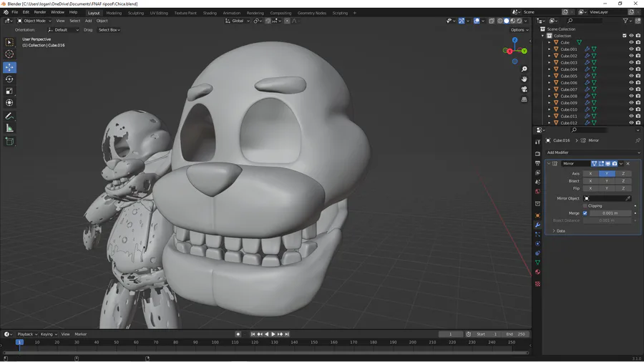Open the Physics properties tab
This screenshot has height=362, width=644.
(x=537, y=244)
